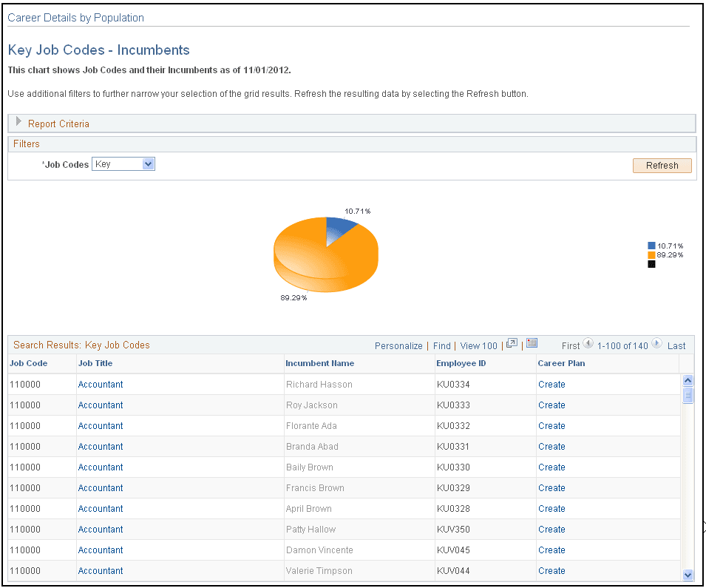Download Search Results to a spreadsheet
The image size is (706, 588).
point(532,343)
